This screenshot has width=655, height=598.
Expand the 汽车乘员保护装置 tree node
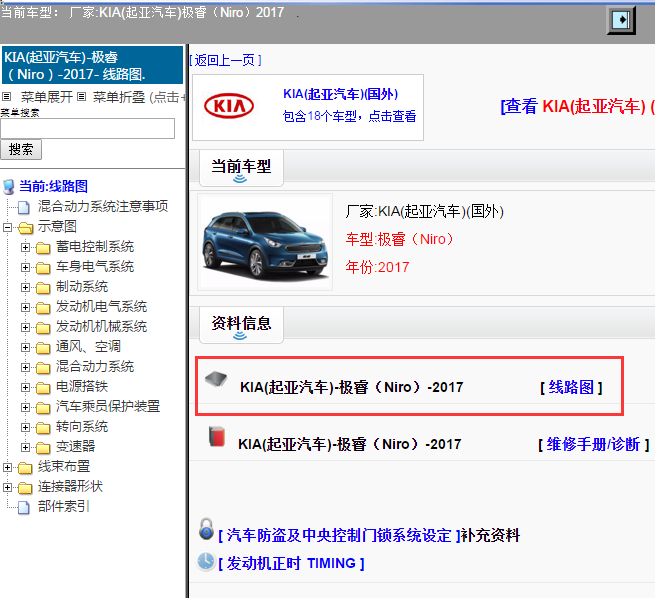tap(25, 408)
